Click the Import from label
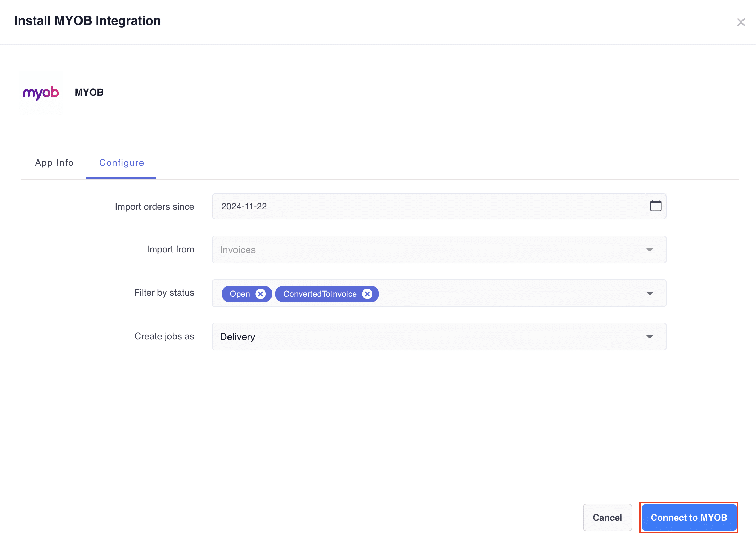Screen dimensions: 756x538 [x=171, y=249]
